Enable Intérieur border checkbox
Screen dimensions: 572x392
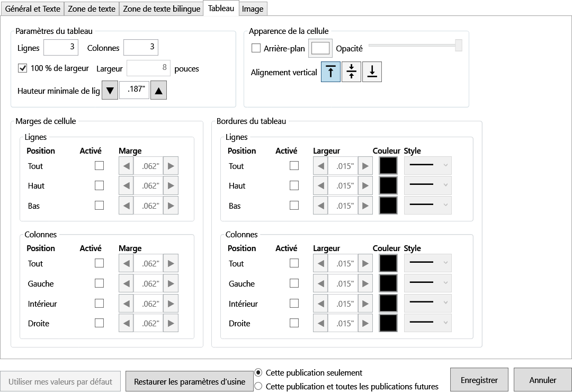(x=294, y=304)
